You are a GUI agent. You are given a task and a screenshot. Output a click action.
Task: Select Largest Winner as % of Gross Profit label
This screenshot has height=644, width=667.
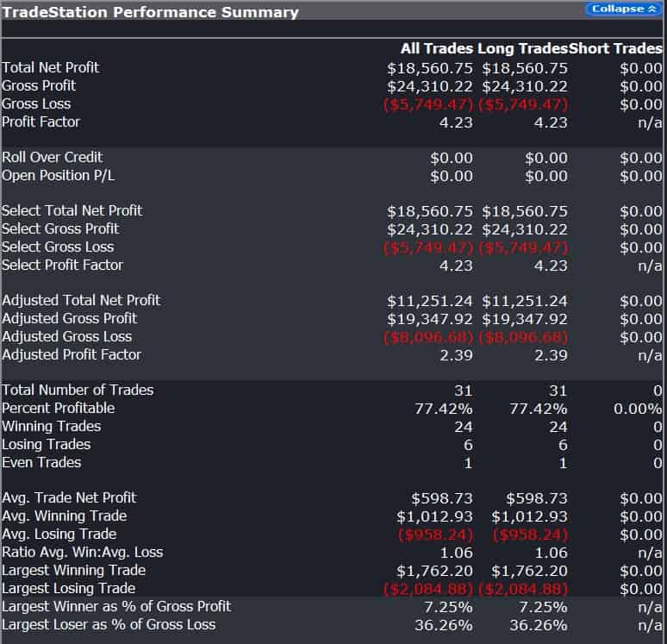tap(116, 607)
